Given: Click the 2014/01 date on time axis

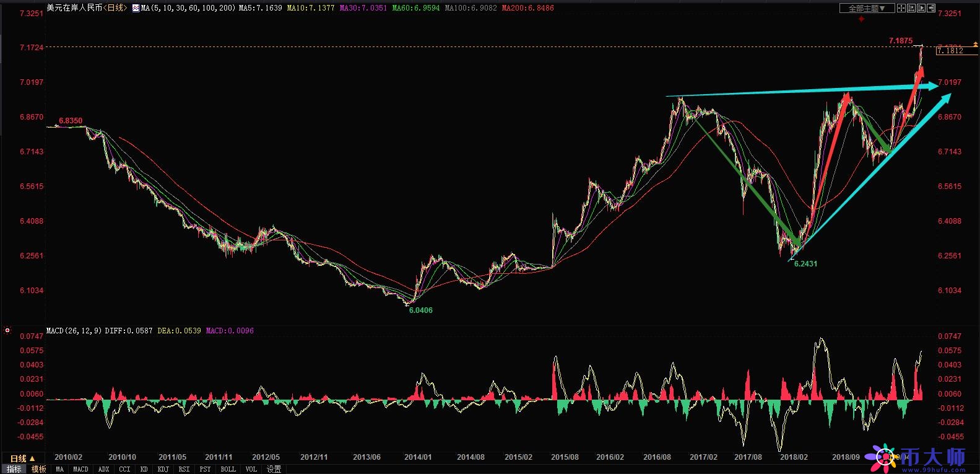Looking at the screenshot, I should tap(418, 457).
